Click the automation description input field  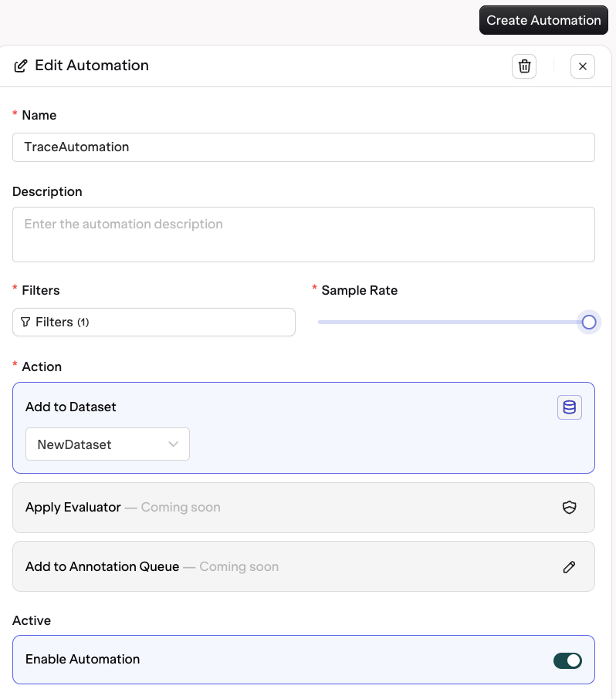303,234
